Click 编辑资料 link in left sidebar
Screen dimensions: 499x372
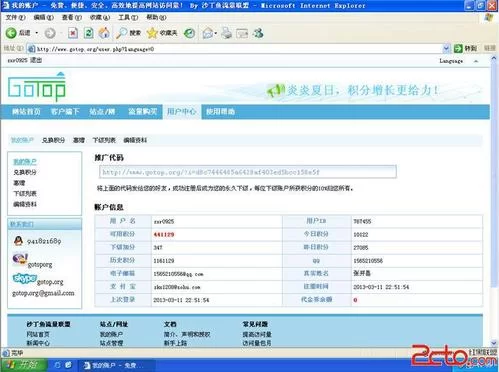click(25, 204)
